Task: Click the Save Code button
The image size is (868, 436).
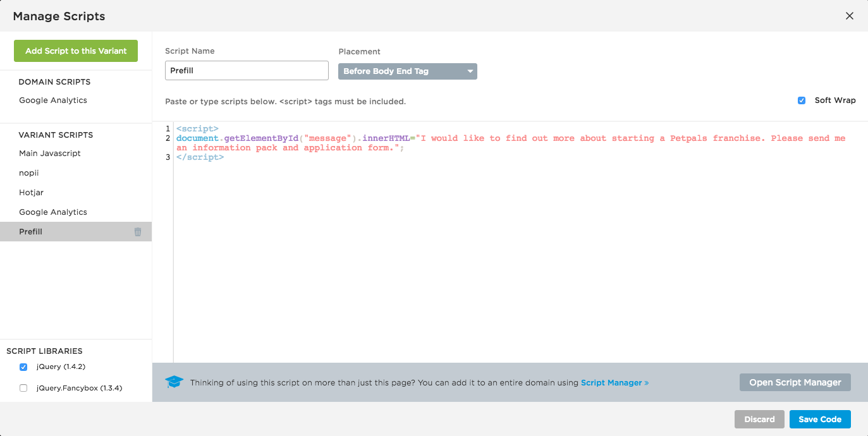Action: (x=820, y=420)
